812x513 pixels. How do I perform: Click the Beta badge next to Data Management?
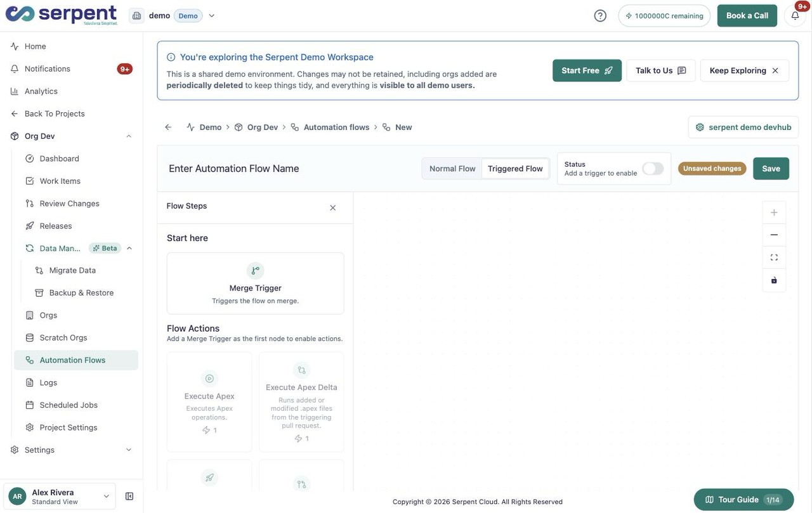click(105, 248)
